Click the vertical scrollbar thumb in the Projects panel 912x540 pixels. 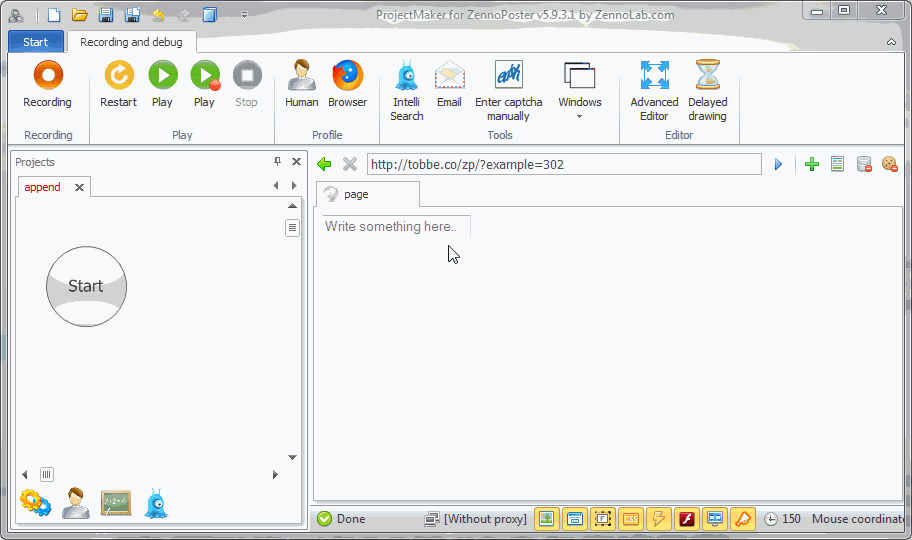pos(293,228)
